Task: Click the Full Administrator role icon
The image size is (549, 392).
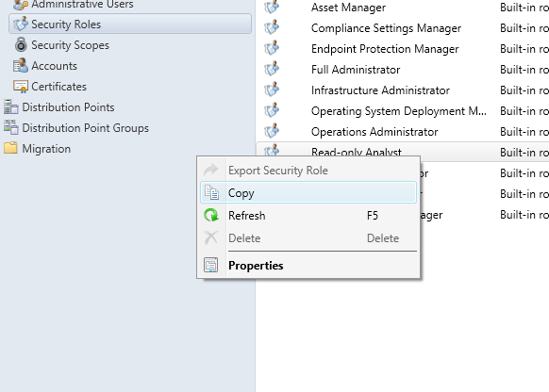Action: click(272, 69)
